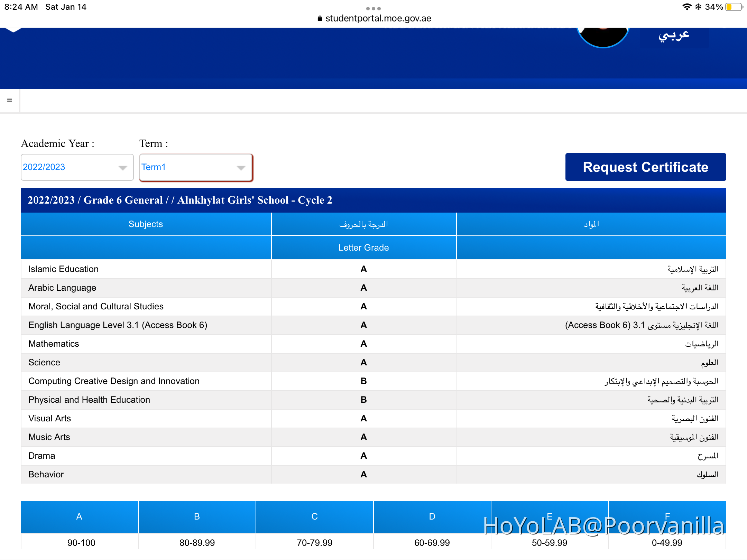Open the sidebar hamburger menu

[x=9, y=100]
